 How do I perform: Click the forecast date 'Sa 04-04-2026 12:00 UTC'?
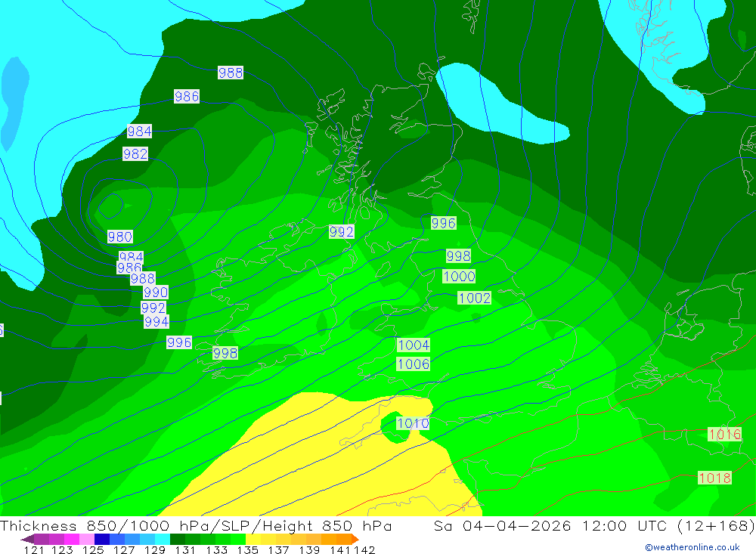(550, 525)
